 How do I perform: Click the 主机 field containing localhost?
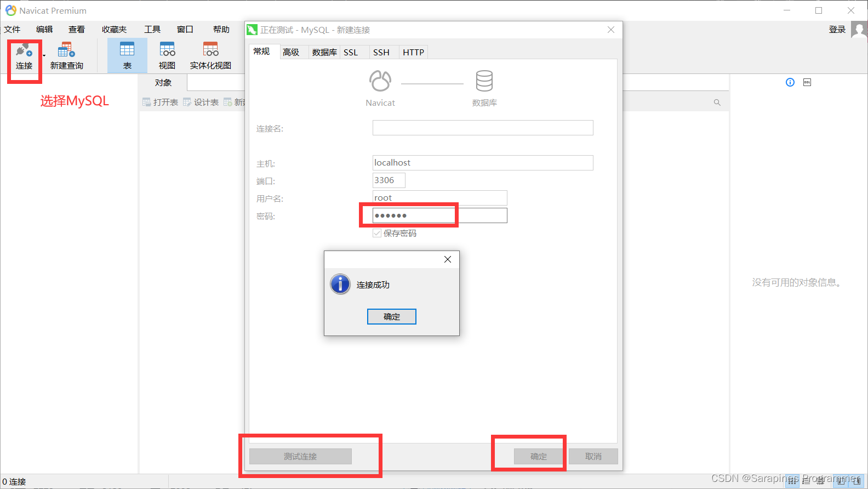point(483,163)
